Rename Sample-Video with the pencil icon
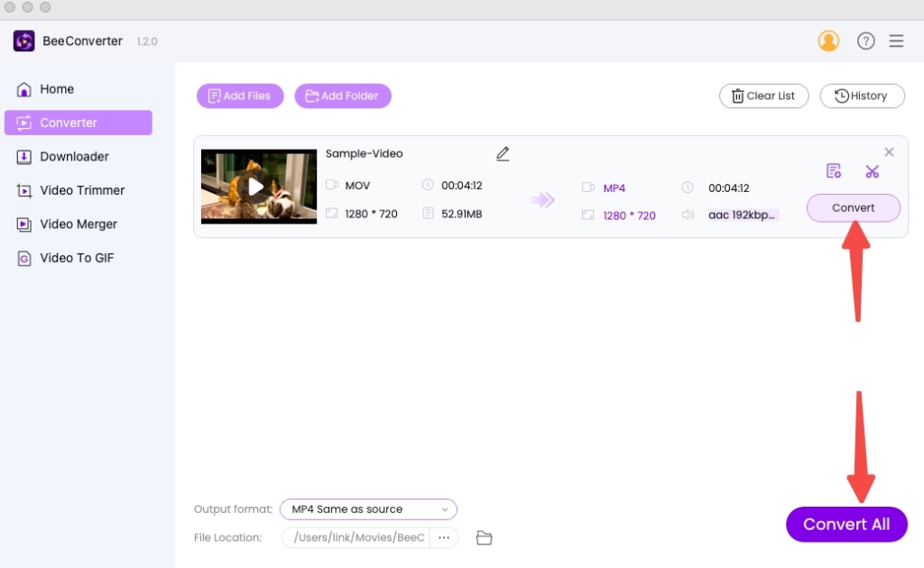 (x=503, y=153)
